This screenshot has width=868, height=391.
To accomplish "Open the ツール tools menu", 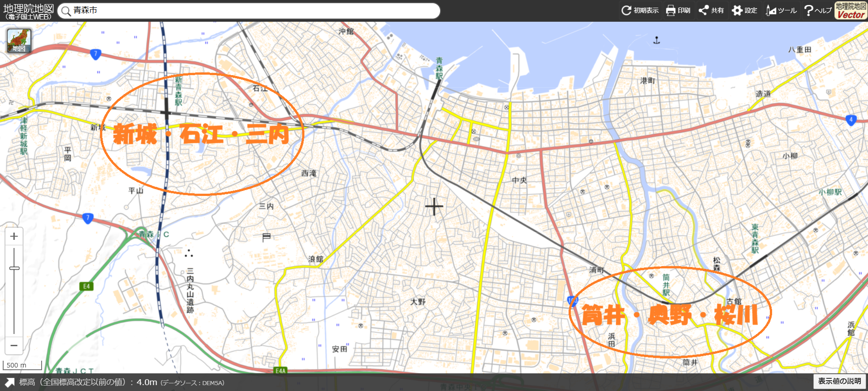I will click(781, 10).
